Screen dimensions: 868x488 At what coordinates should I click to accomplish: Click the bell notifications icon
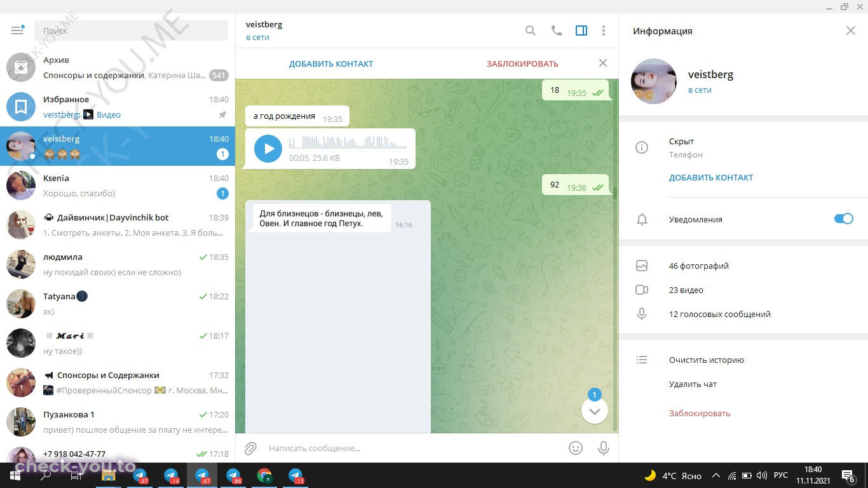pyautogui.click(x=642, y=220)
